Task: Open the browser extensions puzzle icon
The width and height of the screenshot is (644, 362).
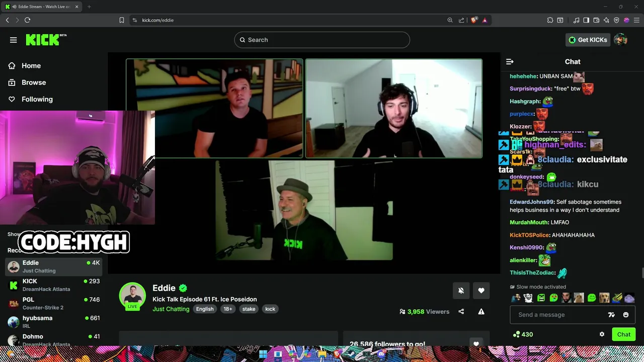Action: pos(550,20)
